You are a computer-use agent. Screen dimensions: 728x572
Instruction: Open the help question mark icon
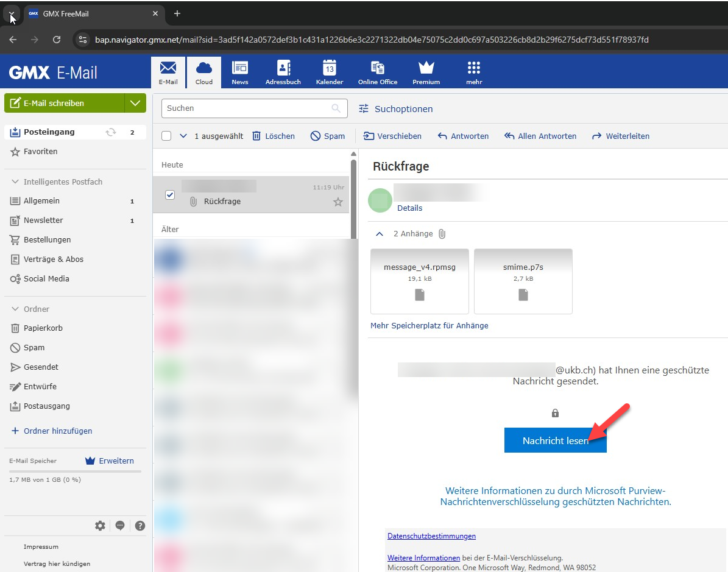140,526
